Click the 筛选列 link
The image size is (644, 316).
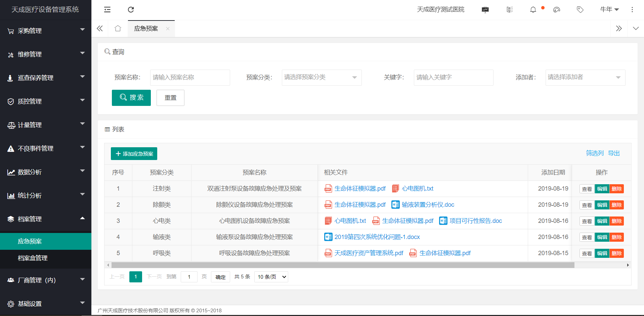[595, 153]
